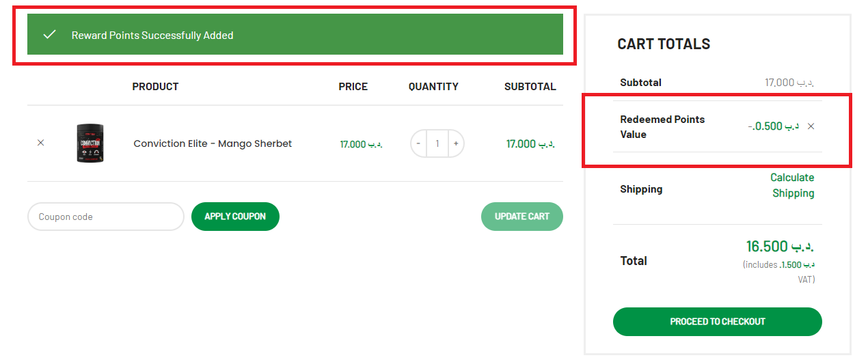The image size is (868, 360).
Task: Click the PRODUCT column header
Action: [x=155, y=87]
